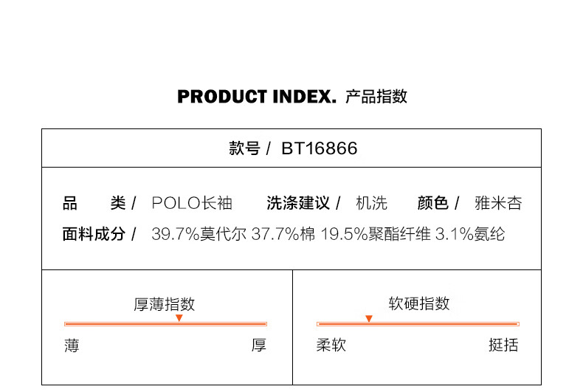
Task: Click the 产品指数 title text
Action: (x=376, y=97)
